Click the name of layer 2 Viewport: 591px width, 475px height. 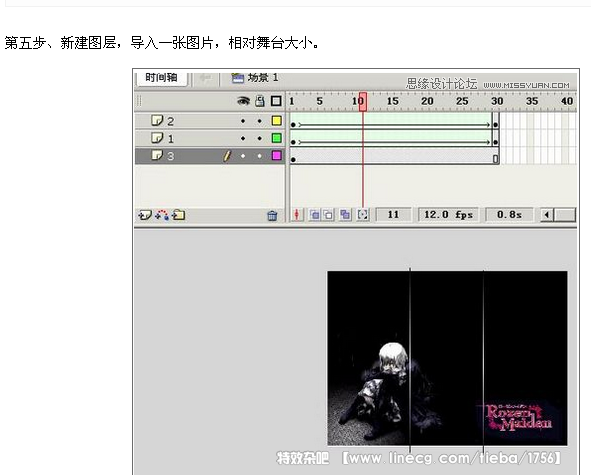(171, 121)
